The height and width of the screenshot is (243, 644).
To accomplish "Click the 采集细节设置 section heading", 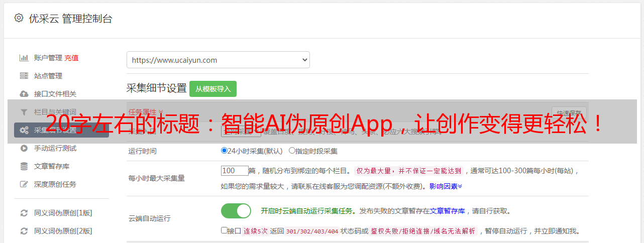I will 157,88.
